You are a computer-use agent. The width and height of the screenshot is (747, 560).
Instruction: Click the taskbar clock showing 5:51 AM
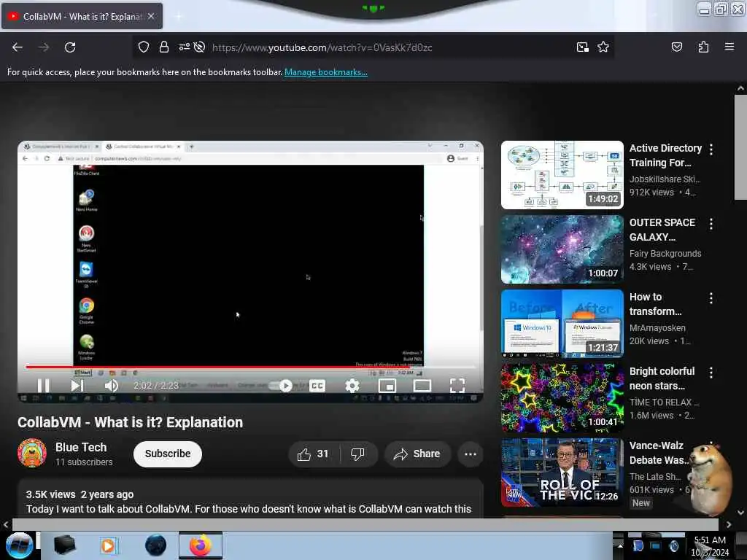pyautogui.click(x=710, y=545)
